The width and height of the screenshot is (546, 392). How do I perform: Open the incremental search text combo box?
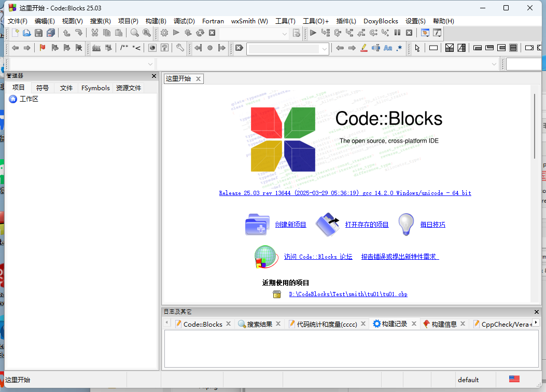coord(288,49)
